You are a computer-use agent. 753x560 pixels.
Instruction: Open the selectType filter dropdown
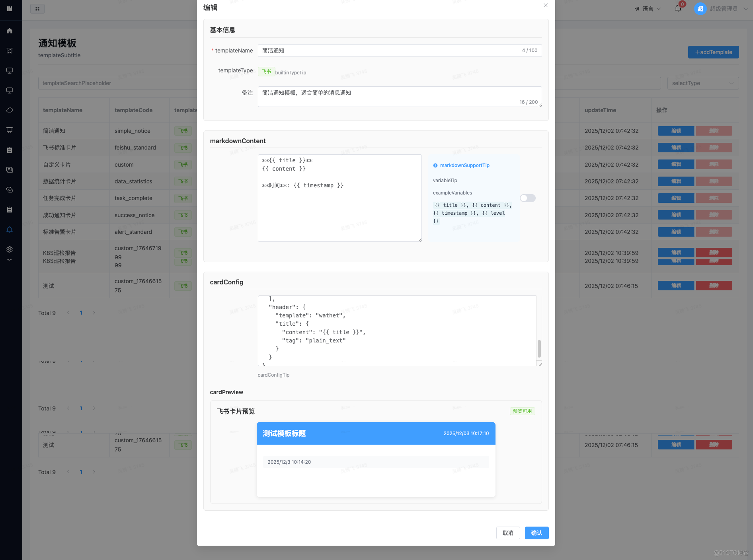coord(703,83)
